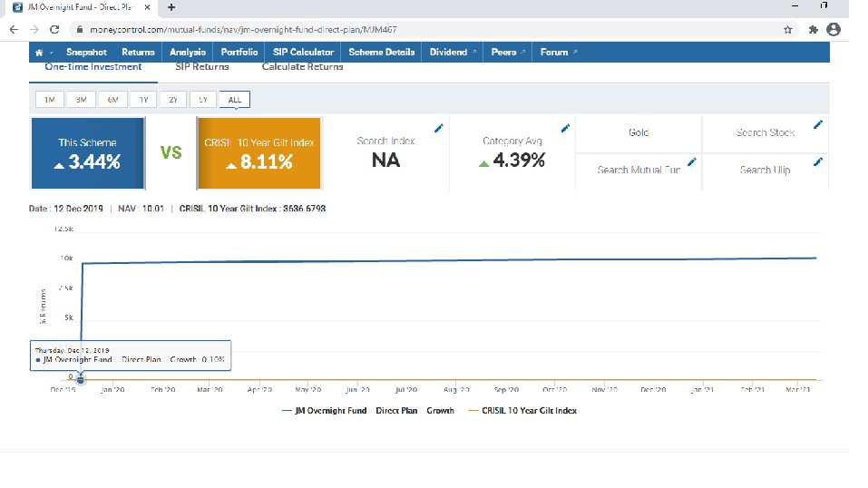The width and height of the screenshot is (868, 488).
Task: Click the Category Avg 4.39% card
Action: coord(512,153)
